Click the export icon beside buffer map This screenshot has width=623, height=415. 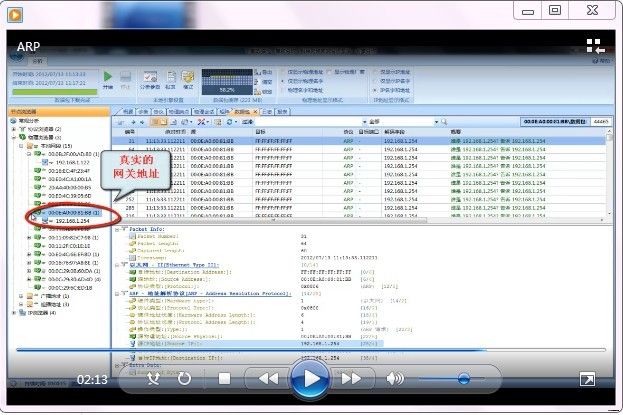[257, 72]
